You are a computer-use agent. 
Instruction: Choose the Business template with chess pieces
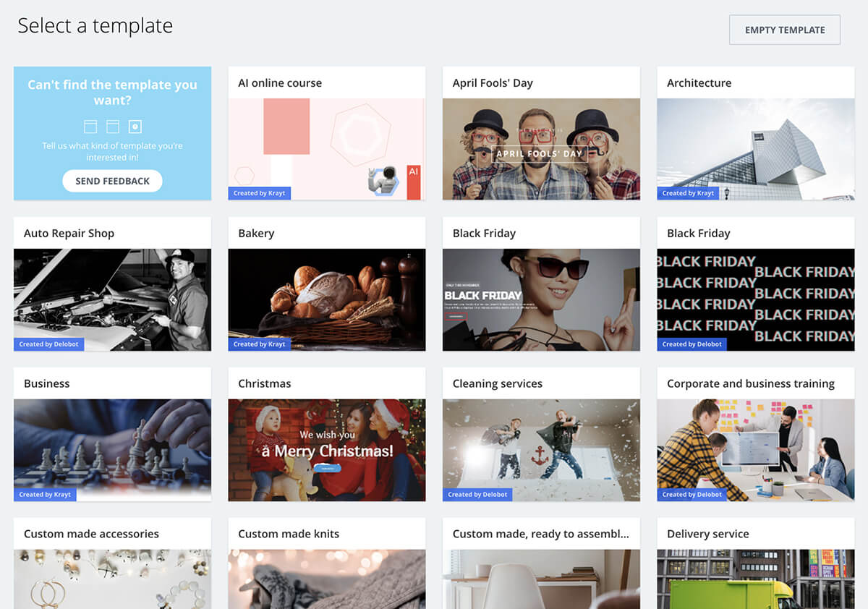tap(112, 449)
